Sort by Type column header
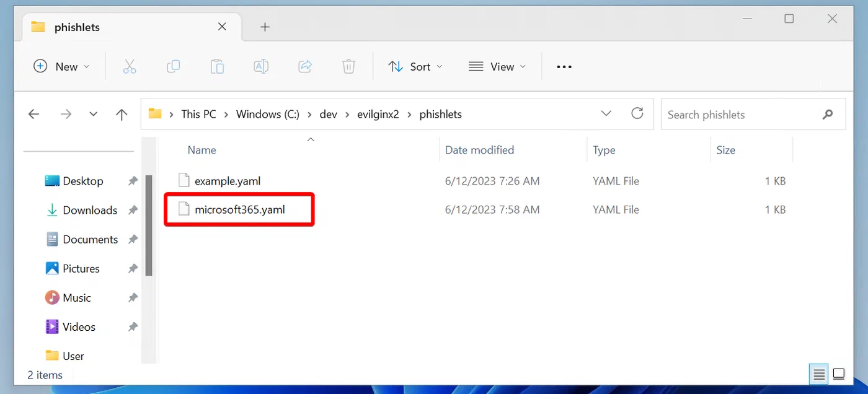Screen dimensions: 868x394 (x=604, y=150)
